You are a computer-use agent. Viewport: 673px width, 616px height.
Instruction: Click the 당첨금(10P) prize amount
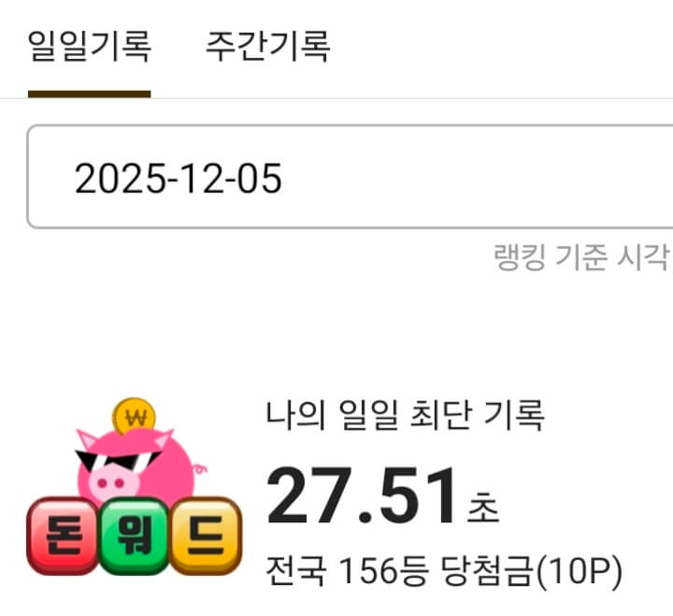531,570
